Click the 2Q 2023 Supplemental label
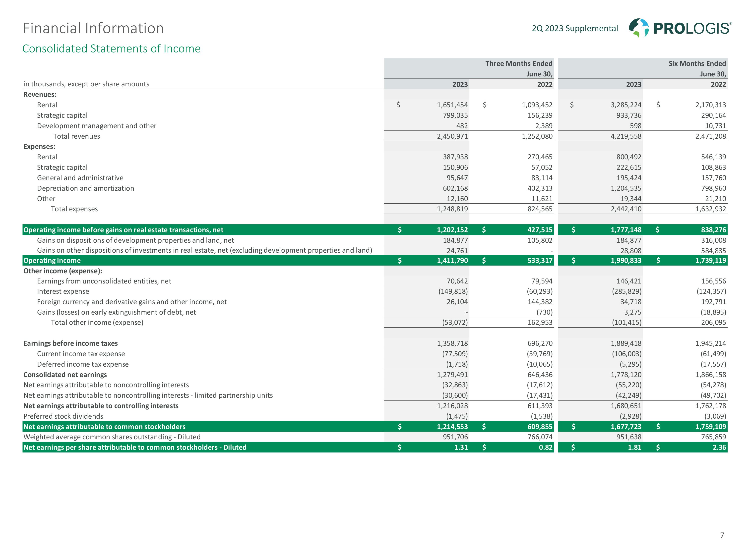 [x=575, y=28]
